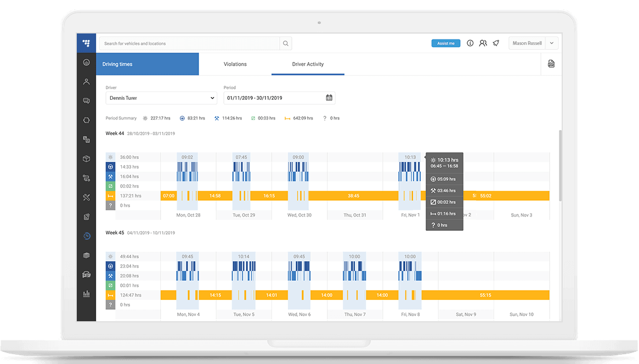Open the maintenance tools icon in sidebar
This screenshot has height=364, width=639.
pyautogui.click(x=86, y=197)
